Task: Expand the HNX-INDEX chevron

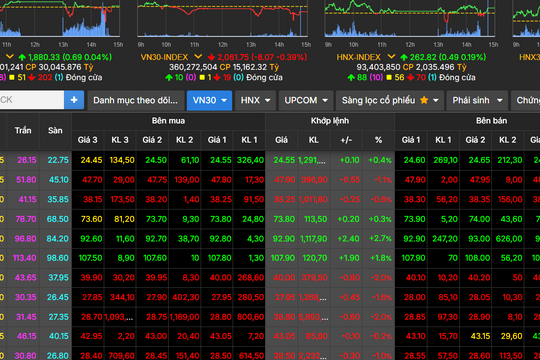Action: [x=391, y=56]
